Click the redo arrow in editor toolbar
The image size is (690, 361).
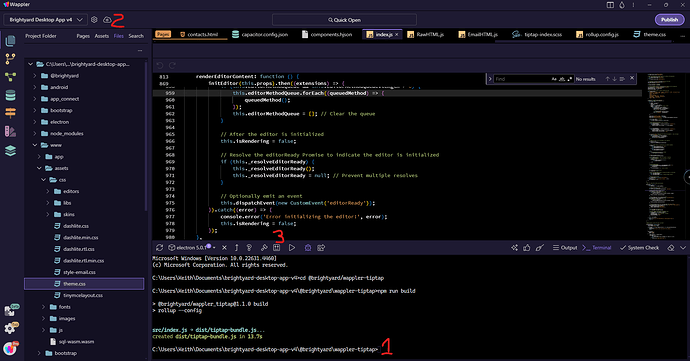pyautogui.click(x=172, y=66)
